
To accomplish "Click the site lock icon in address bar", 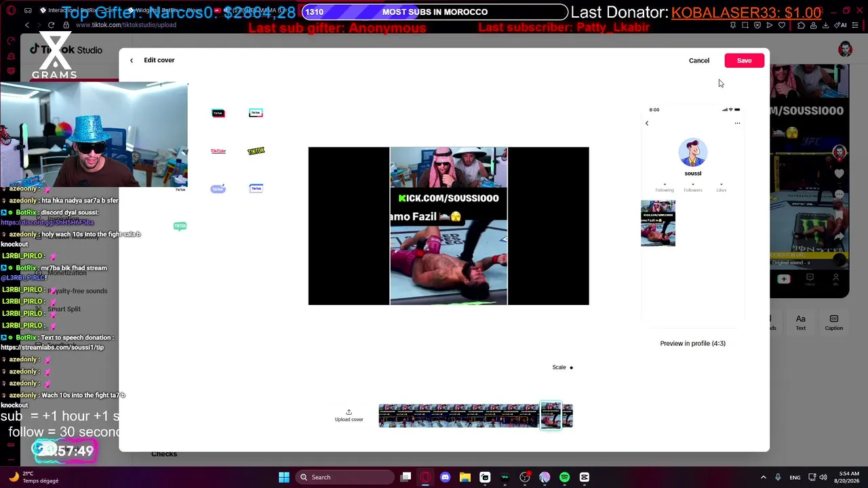I will 66,25.
